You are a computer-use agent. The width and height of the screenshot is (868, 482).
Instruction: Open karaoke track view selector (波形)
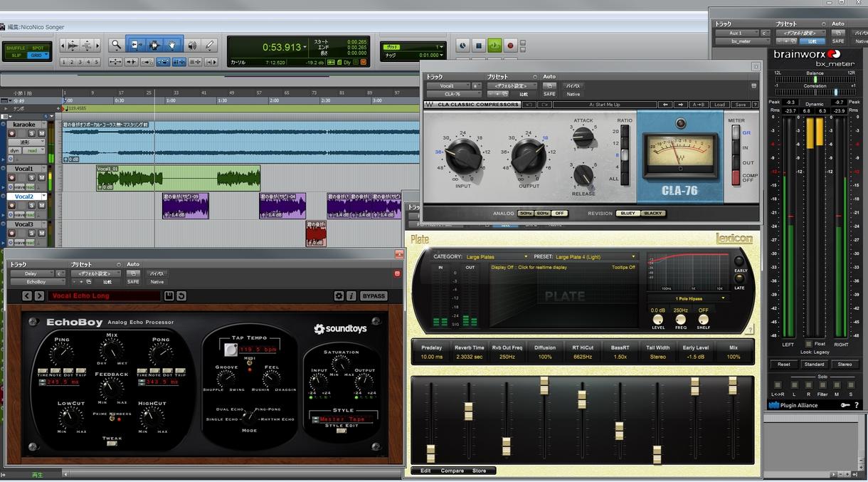pos(26,142)
